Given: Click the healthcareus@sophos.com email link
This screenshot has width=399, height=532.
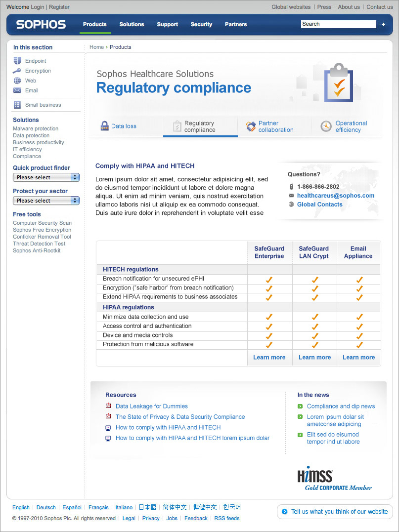Looking at the screenshot, I should point(336,196).
